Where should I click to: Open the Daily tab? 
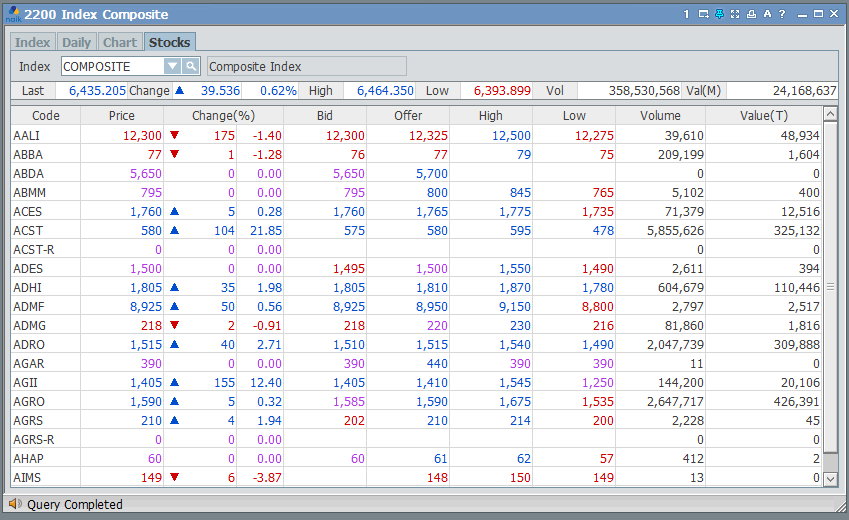coord(76,42)
